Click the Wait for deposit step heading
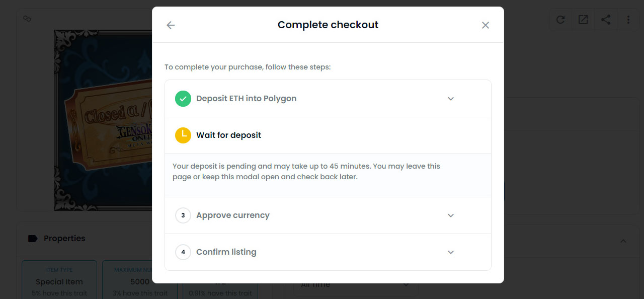This screenshot has width=644, height=299. pyautogui.click(x=228, y=135)
